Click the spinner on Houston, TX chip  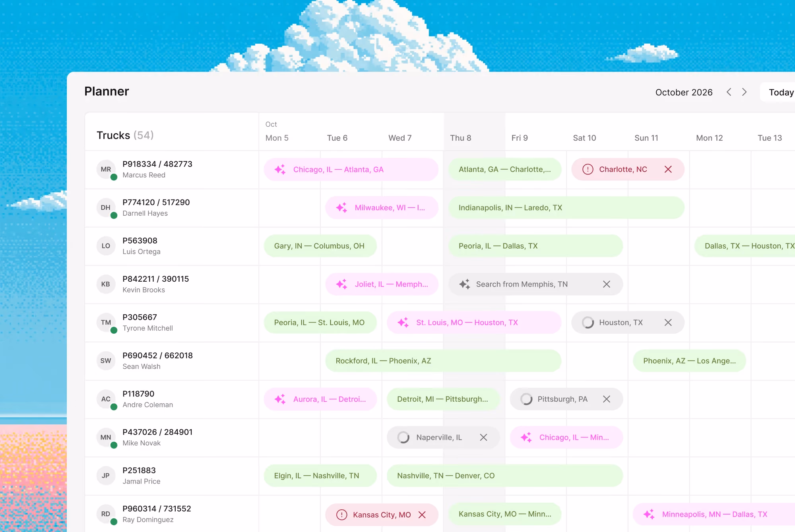(x=588, y=323)
